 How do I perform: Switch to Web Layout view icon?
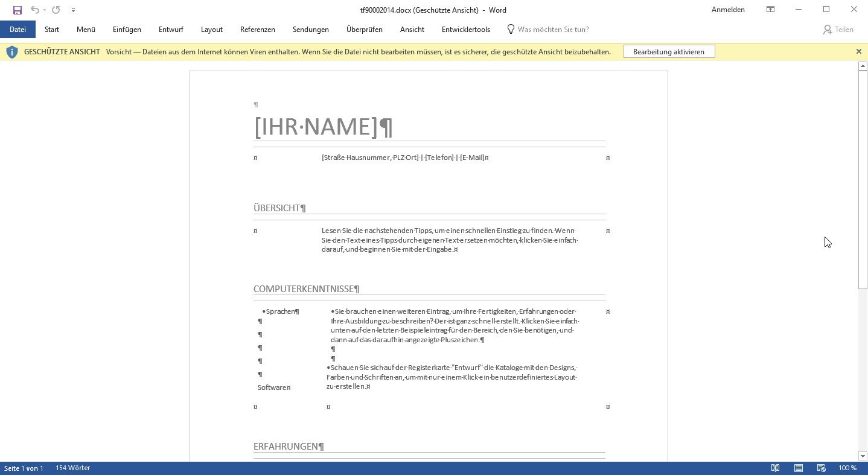click(822, 468)
